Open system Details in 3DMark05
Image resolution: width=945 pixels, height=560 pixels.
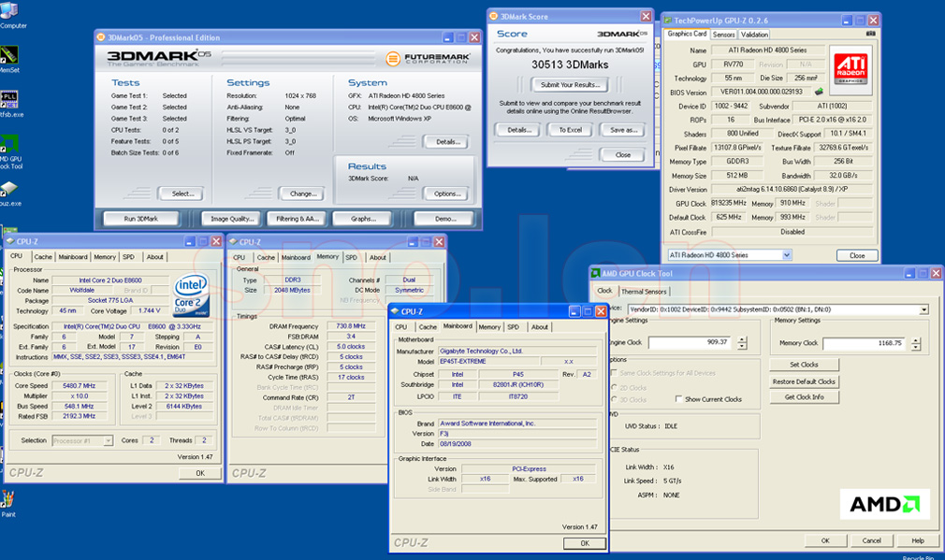click(446, 142)
